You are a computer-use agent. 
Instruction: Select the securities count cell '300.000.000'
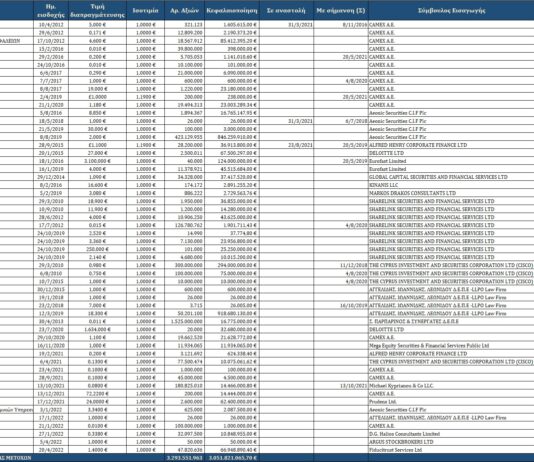[185, 265]
